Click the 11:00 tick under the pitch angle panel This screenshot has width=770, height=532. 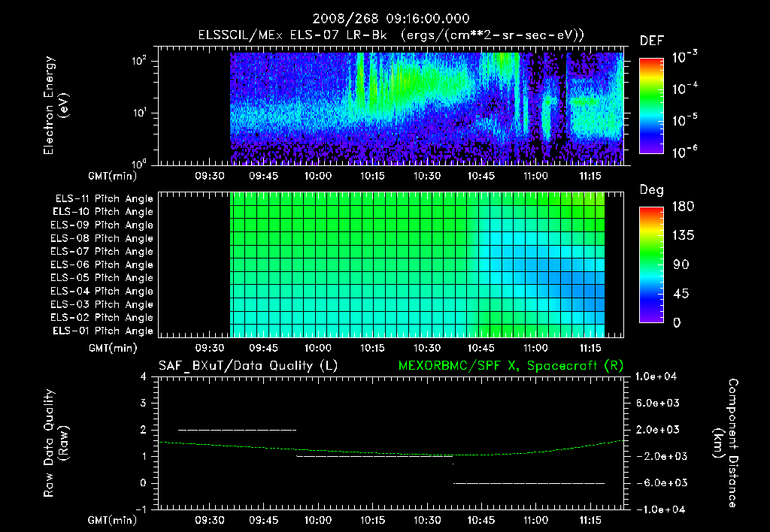point(535,348)
